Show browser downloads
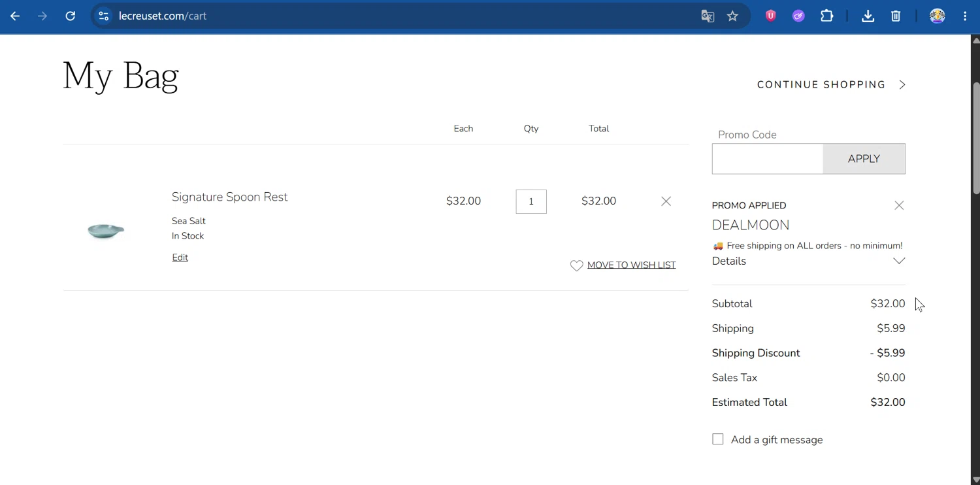 click(x=868, y=16)
